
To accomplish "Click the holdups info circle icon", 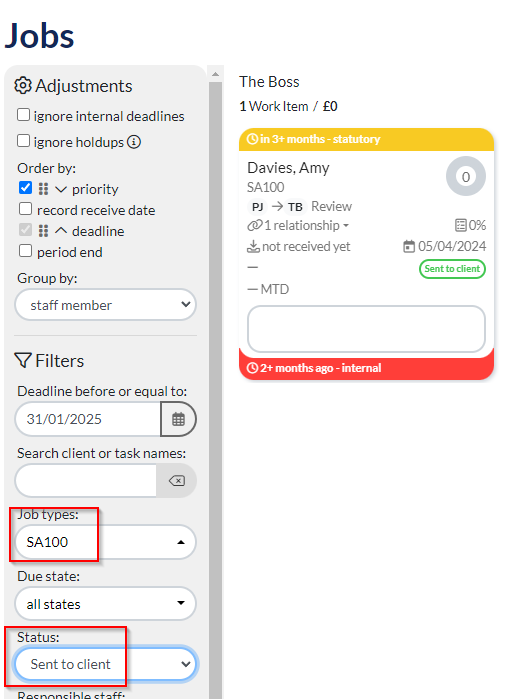I will click(134, 142).
